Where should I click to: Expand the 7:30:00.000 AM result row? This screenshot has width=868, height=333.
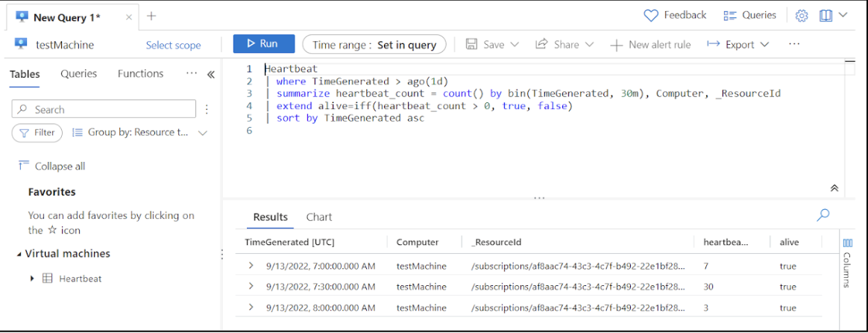click(251, 287)
